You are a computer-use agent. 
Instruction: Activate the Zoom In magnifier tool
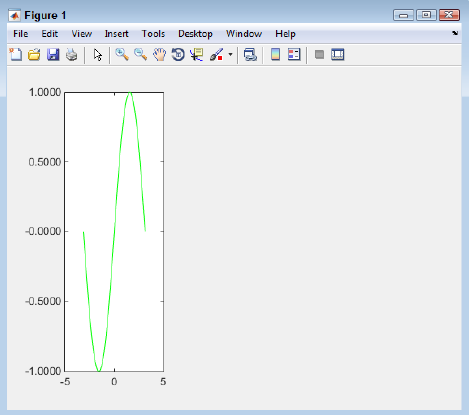[122, 54]
